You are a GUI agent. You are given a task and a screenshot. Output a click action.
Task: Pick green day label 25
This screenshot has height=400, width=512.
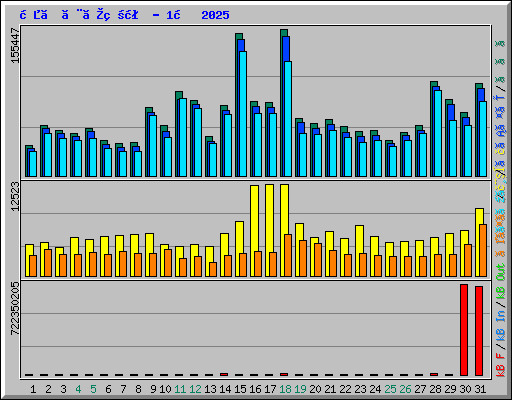pos(390,389)
